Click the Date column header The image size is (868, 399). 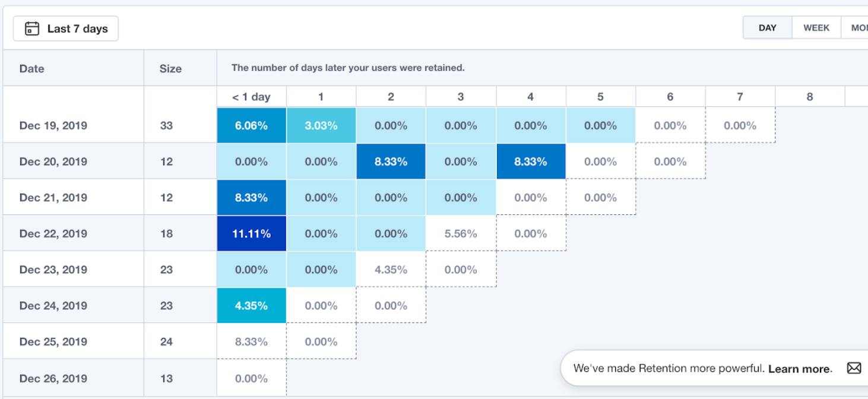tap(32, 68)
